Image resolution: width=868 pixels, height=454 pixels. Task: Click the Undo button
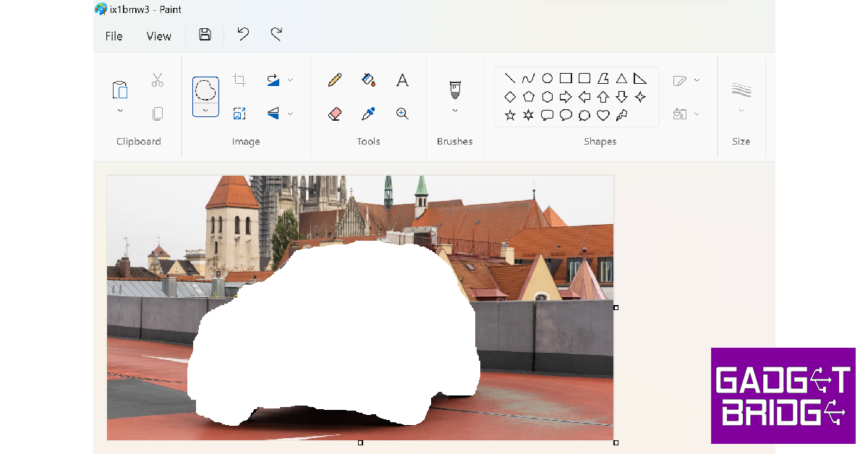(242, 34)
